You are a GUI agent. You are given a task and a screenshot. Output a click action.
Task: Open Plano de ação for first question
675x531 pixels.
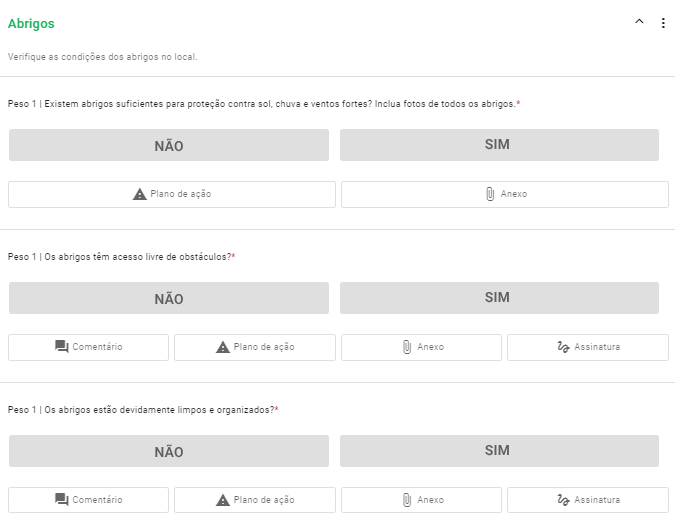coord(172,194)
